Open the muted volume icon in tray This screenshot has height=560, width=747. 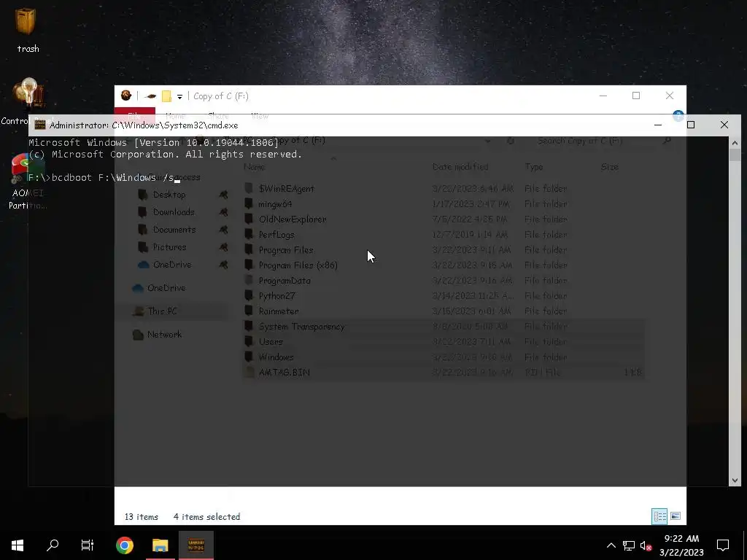[x=646, y=545]
